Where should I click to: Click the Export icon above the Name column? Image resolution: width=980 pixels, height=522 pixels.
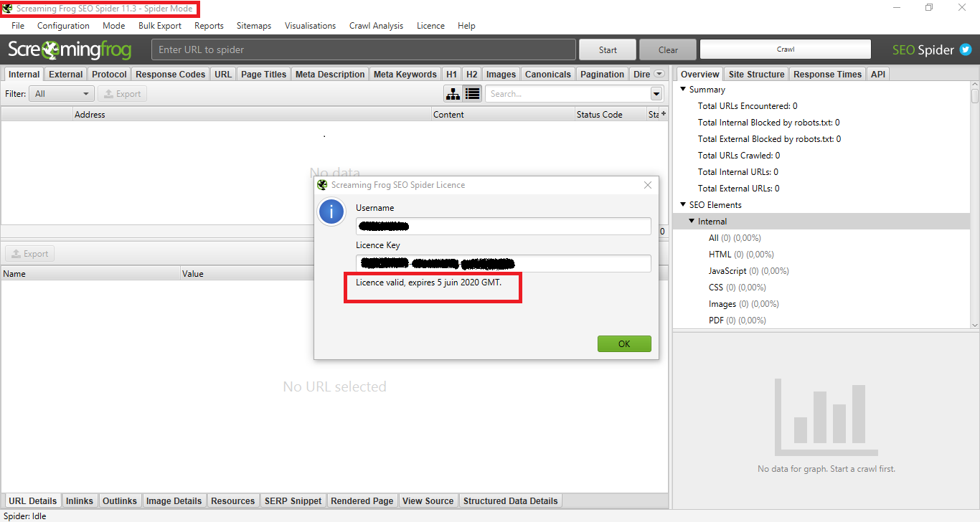click(x=29, y=253)
